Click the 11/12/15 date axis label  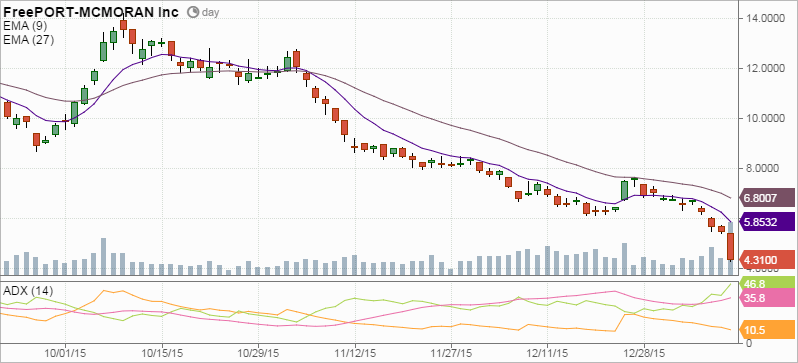(355, 352)
